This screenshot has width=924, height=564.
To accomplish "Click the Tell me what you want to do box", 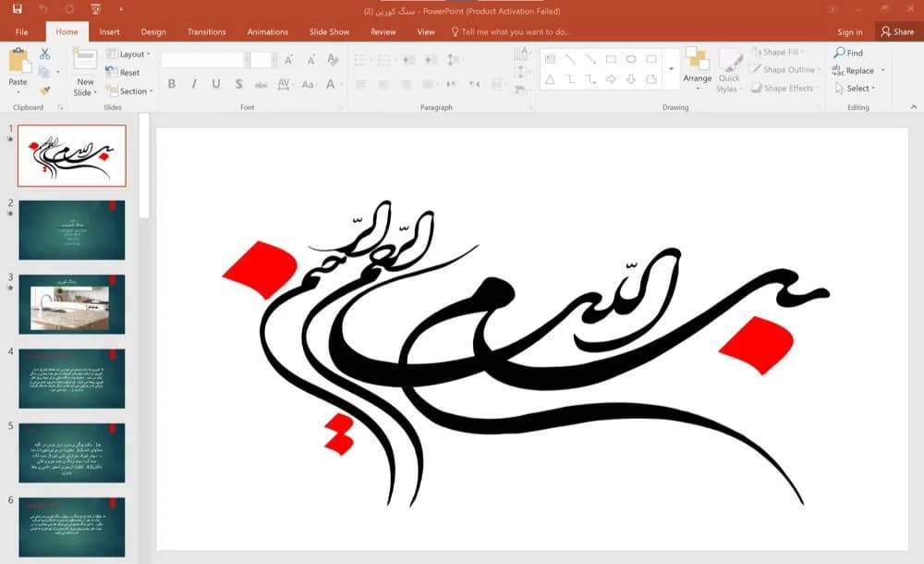I will [x=510, y=31].
